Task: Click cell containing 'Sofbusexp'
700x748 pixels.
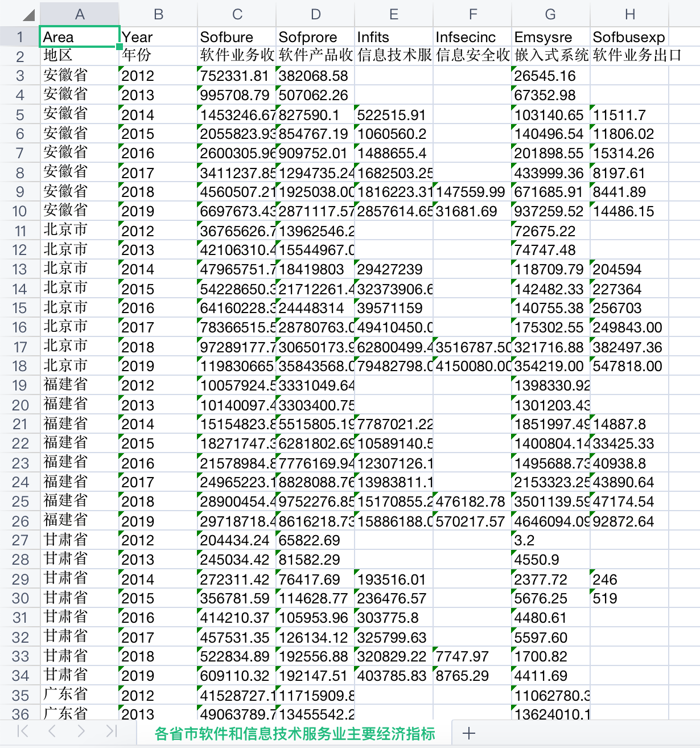Action: pyautogui.click(x=629, y=37)
